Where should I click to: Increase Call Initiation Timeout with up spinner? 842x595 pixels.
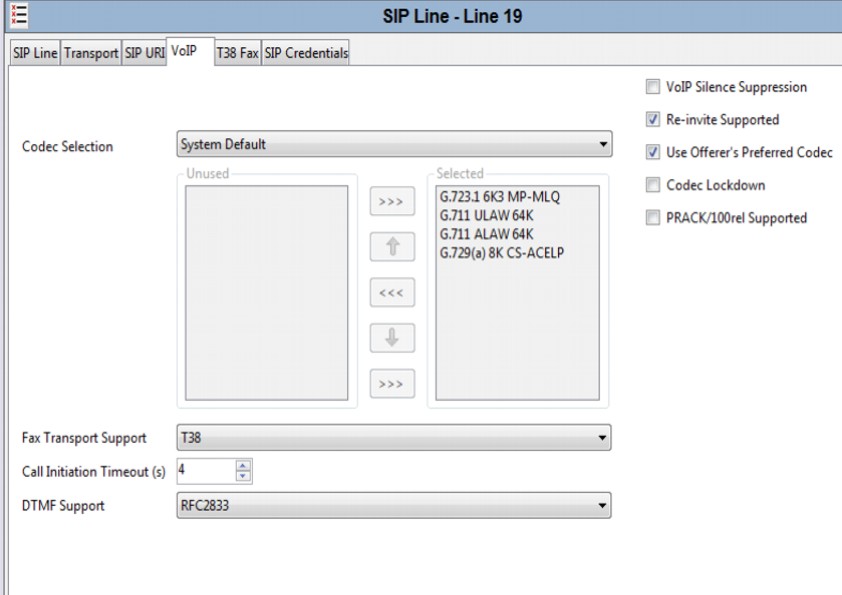[243, 466]
